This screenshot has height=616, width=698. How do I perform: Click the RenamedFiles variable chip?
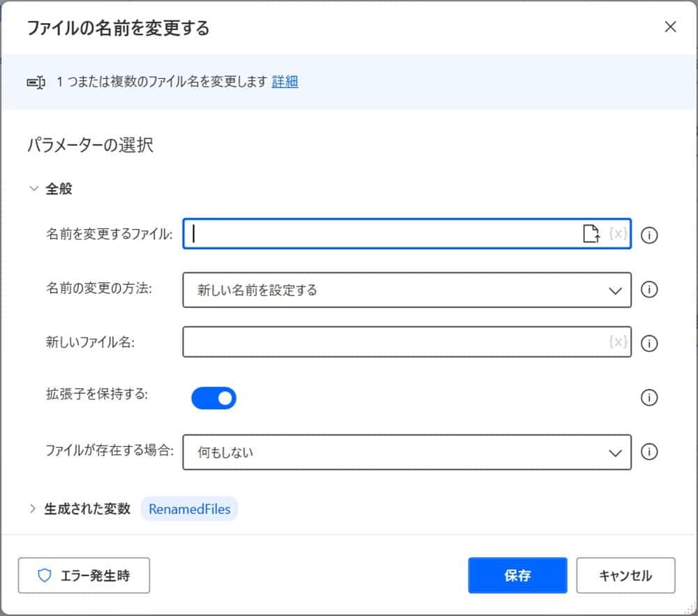click(189, 509)
